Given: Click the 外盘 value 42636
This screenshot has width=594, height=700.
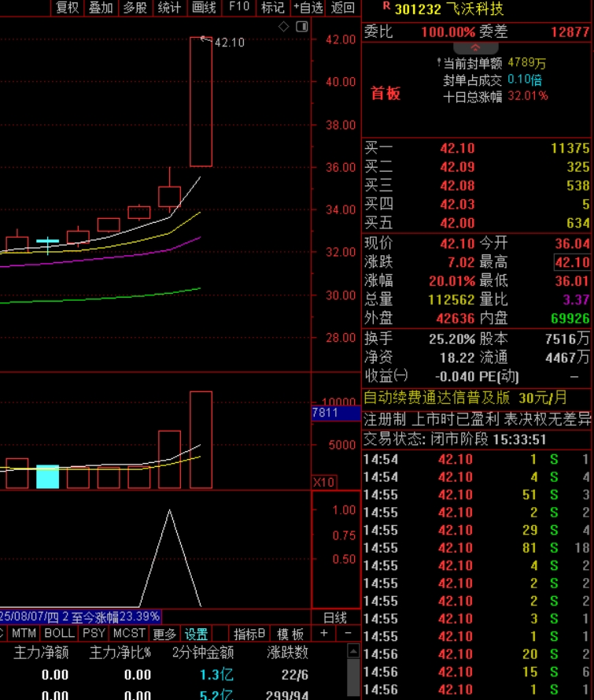Looking at the screenshot, I should point(456,319).
